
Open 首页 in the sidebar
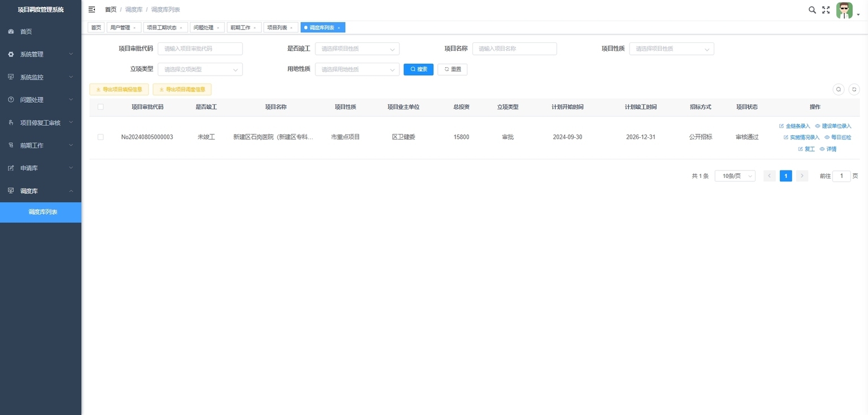click(x=41, y=32)
